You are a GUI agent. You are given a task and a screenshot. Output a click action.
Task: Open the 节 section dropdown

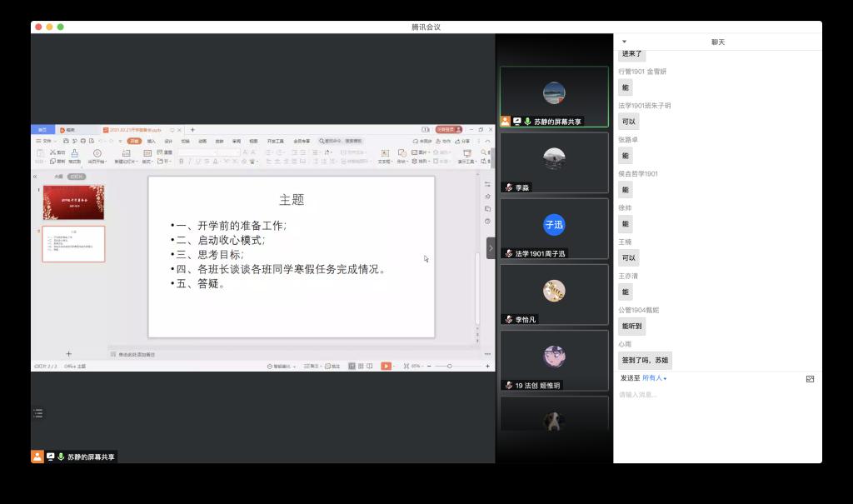click(165, 161)
